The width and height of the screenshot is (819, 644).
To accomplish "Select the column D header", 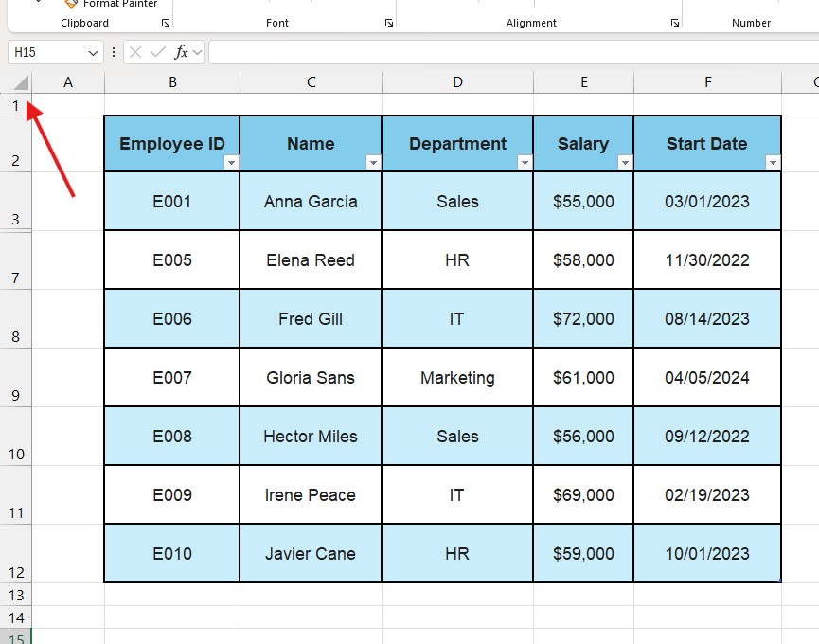I will pyautogui.click(x=457, y=82).
